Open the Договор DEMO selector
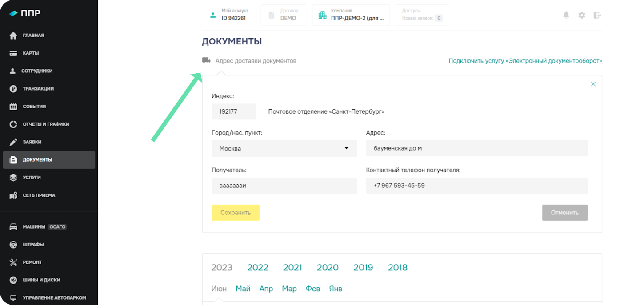 [x=283, y=15]
